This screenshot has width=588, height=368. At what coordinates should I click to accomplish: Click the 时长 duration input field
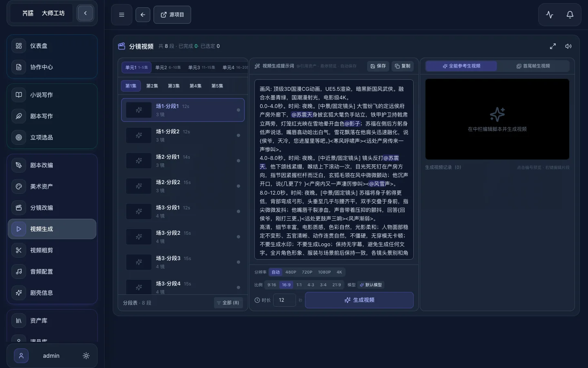[x=285, y=300]
